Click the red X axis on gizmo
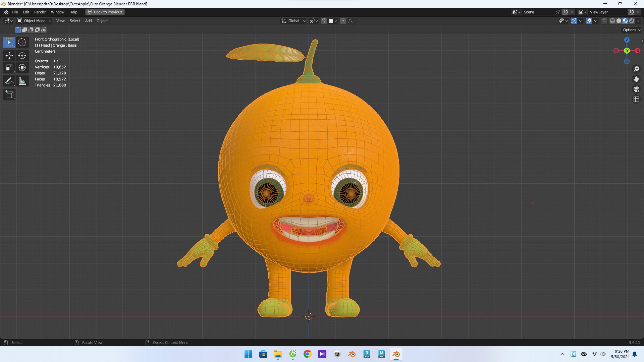The width and height of the screenshot is (644, 362). (638, 51)
